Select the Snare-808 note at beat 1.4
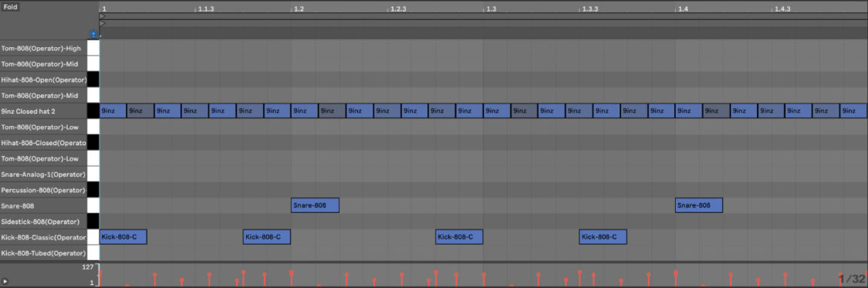This screenshot has height=288, width=868. [x=699, y=205]
